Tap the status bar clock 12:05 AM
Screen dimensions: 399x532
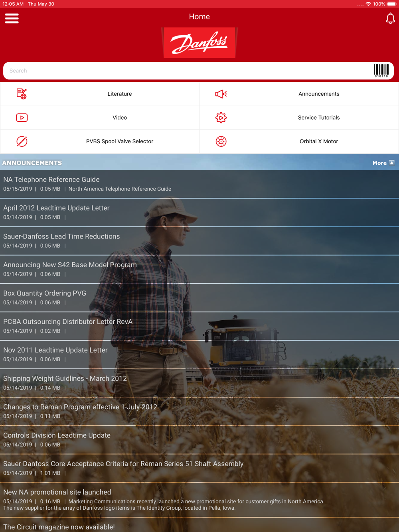coord(13,4)
